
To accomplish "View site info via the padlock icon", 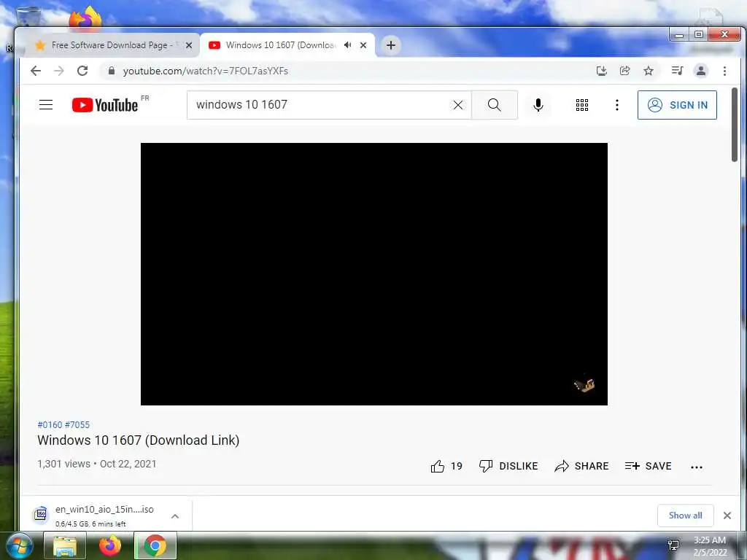I will (112, 71).
